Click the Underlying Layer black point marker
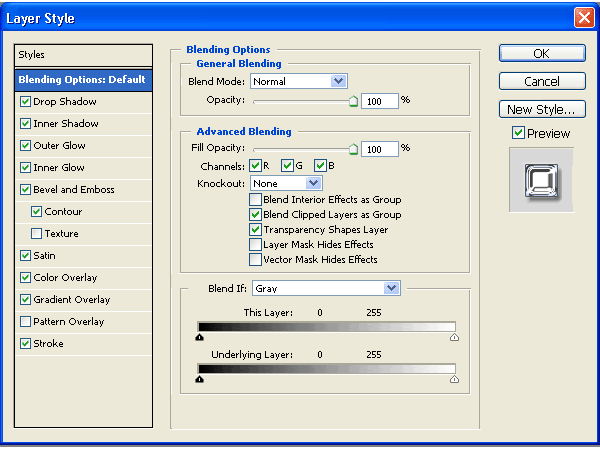The image size is (600, 450). tap(200, 380)
